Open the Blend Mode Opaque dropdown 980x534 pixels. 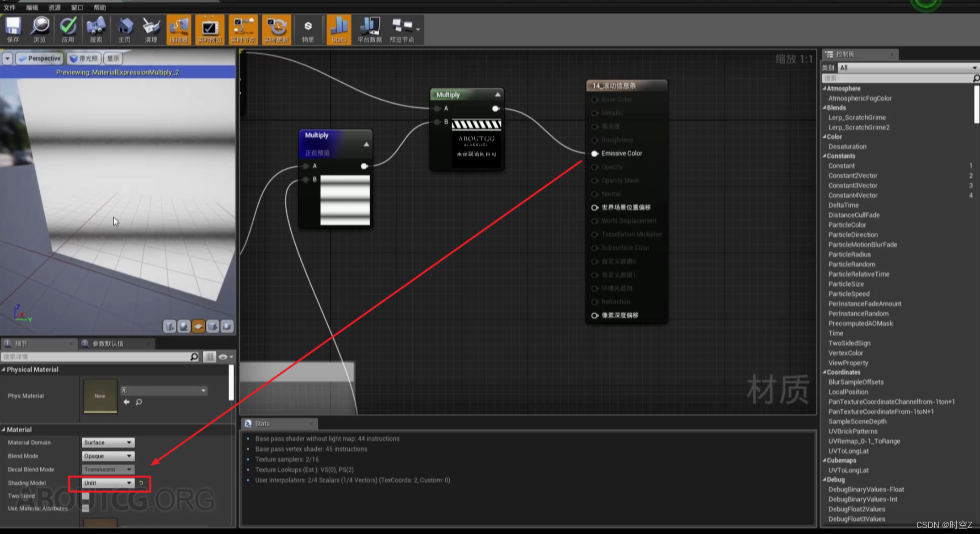tap(108, 456)
